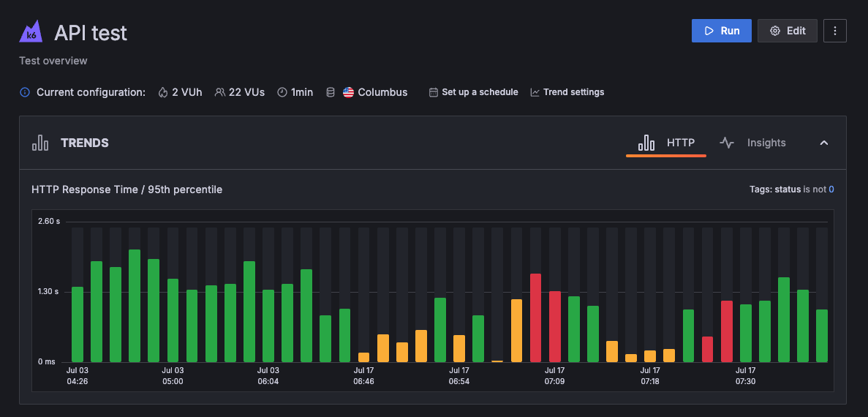The width and height of the screenshot is (868, 417).
Task: Open Trend settings
Action: point(567,92)
